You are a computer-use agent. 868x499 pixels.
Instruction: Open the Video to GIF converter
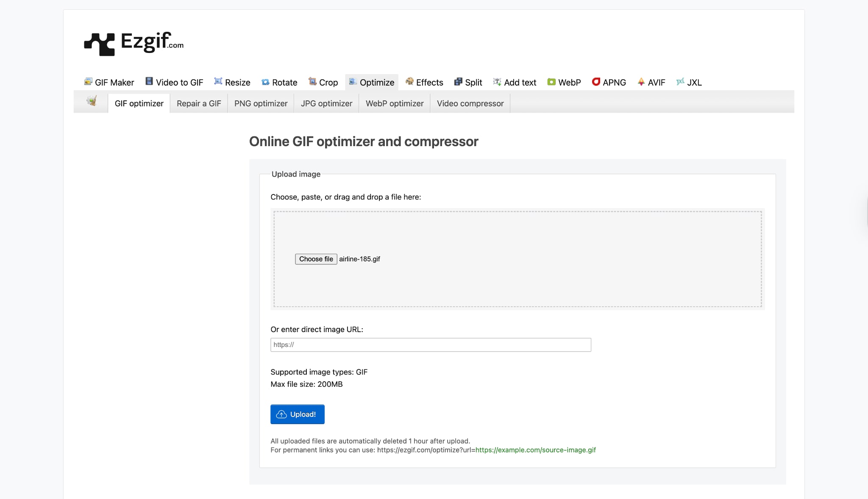174,82
